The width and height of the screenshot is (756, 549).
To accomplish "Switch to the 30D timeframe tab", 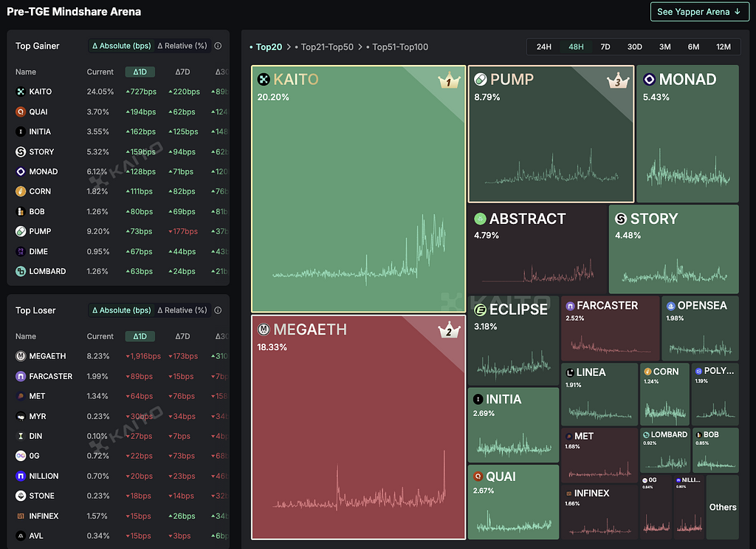I will [634, 47].
